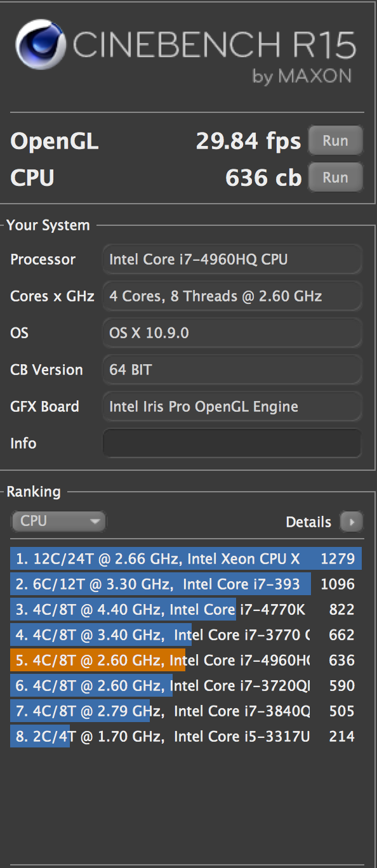
Task: Expand ranking Details arrow button
Action: click(351, 522)
